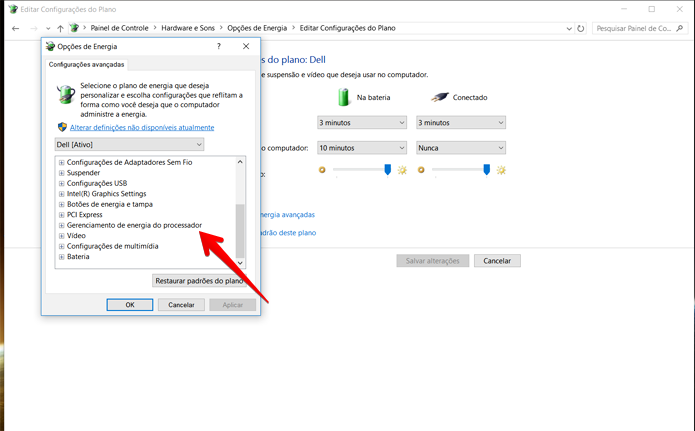
Task: Click Cancelar in Editar Configurações window
Action: click(x=497, y=261)
